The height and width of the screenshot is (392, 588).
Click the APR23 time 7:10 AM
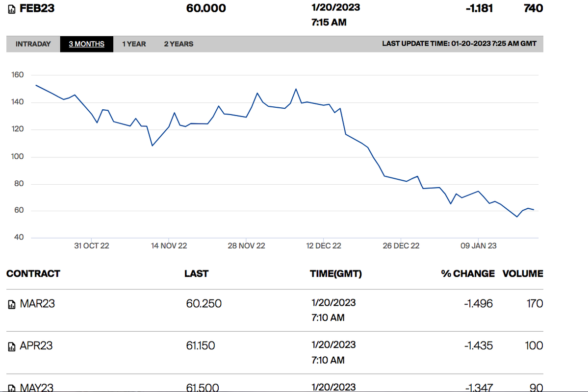point(328,360)
